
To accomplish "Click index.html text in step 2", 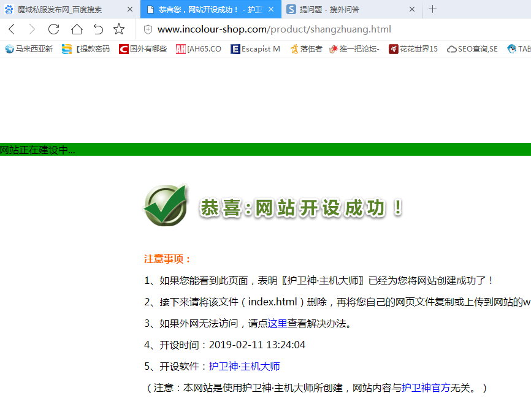I will tap(273, 302).
